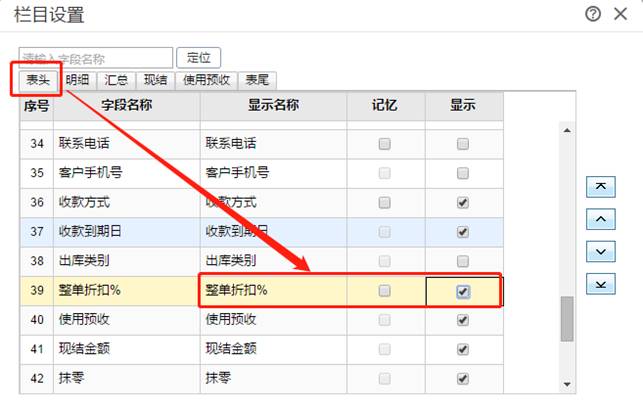Viewport: 643px width, 410px height.
Task: Switch to the 明细 tab
Action: tap(78, 81)
